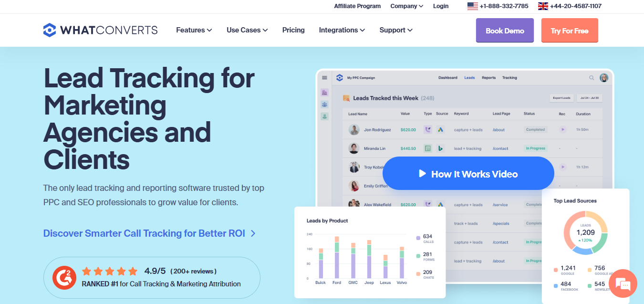Click the phone call type icon in Jon Rodriguez's row
644x304 pixels.
[428, 129]
